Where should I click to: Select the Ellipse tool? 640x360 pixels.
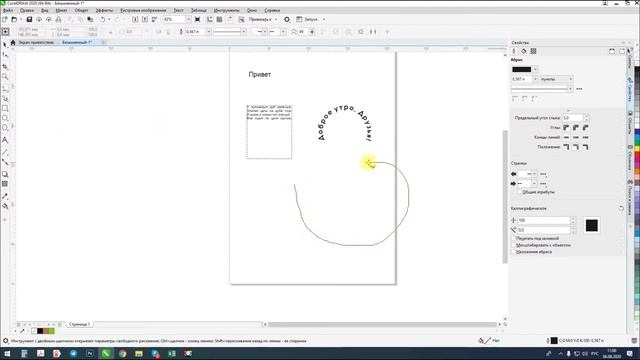[x=5, y=118]
